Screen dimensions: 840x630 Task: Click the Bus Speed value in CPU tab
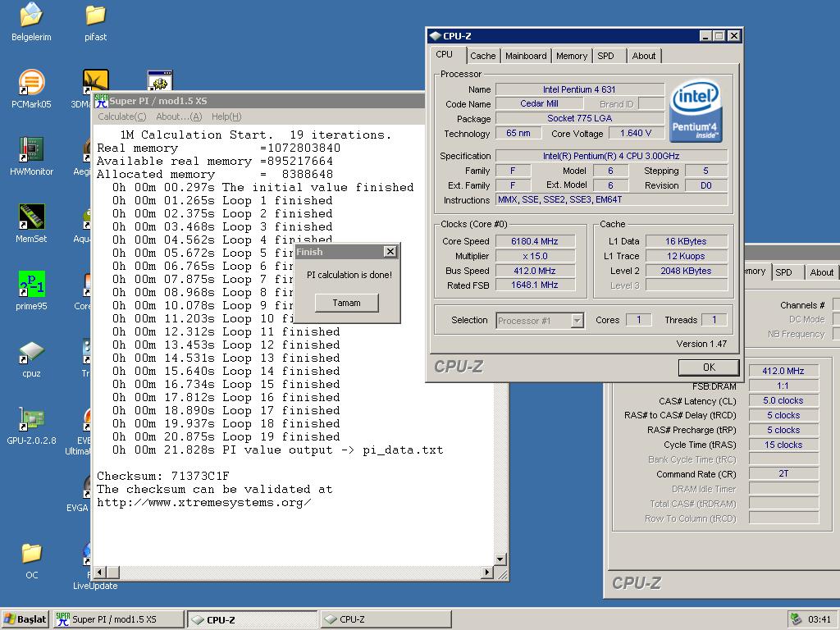tap(535, 271)
